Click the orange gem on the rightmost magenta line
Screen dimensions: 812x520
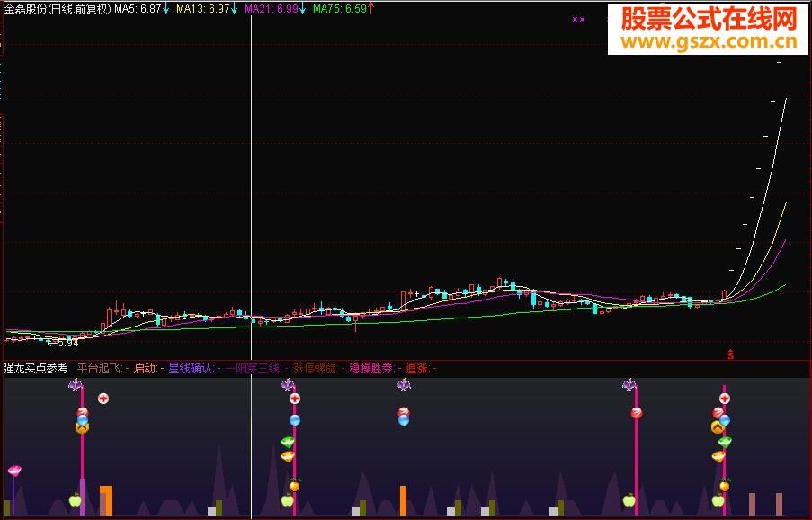pyautogui.click(x=718, y=456)
